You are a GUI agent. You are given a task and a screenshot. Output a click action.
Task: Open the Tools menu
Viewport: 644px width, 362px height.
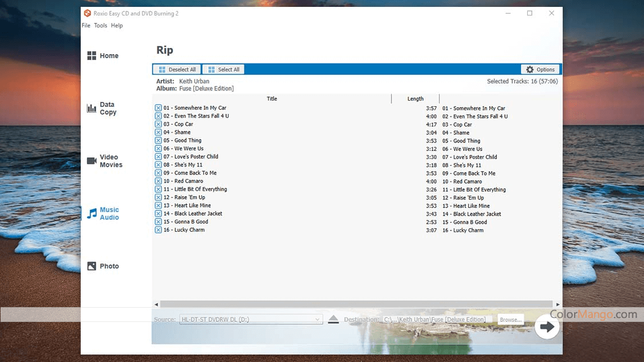click(100, 26)
